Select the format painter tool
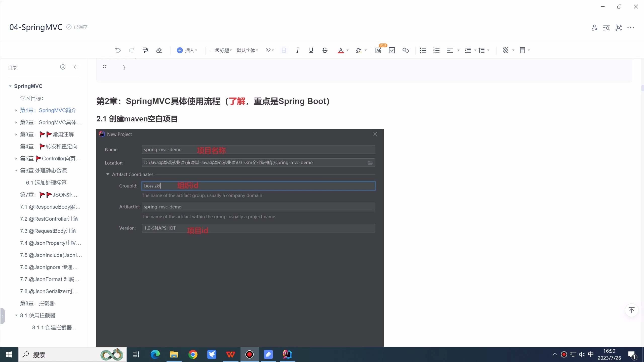 [x=145, y=50]
